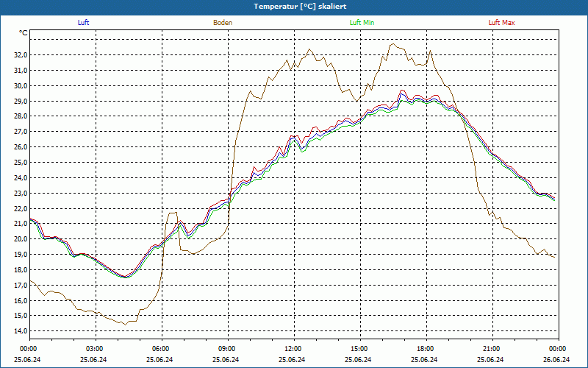Select the 06:00 time axis label
The image size is (588, 368).
(x=159, y=349)
